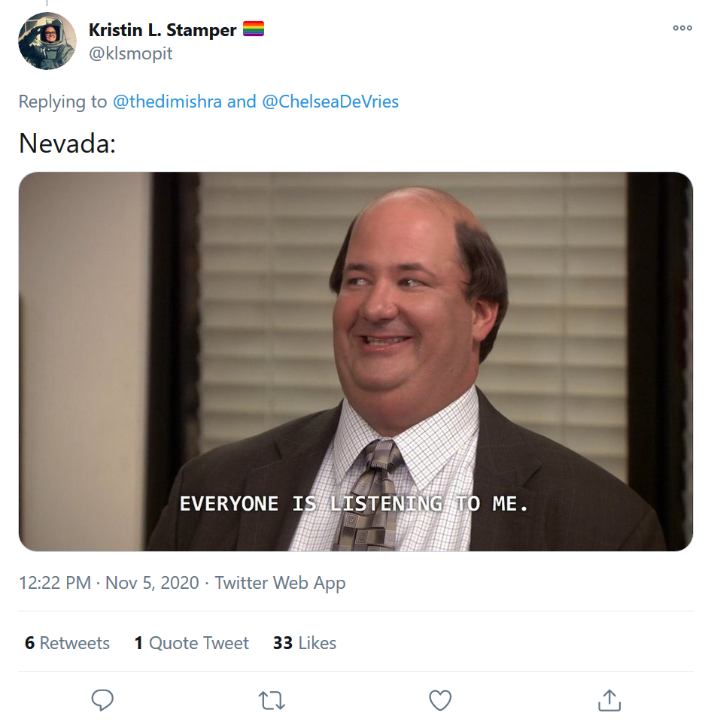Visit the @klsmopit handle
Image resolution: width=711 pixels, height=728 pixels.
point(130,53)
